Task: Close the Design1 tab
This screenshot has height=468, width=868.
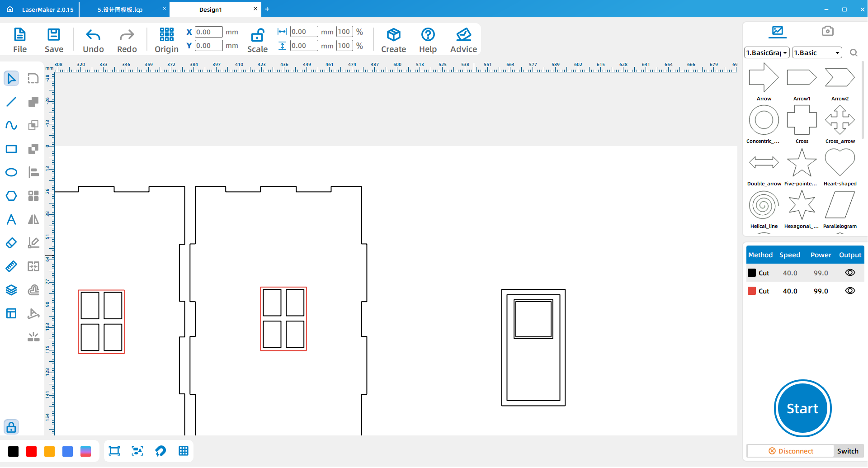Action: coord(255,9)
